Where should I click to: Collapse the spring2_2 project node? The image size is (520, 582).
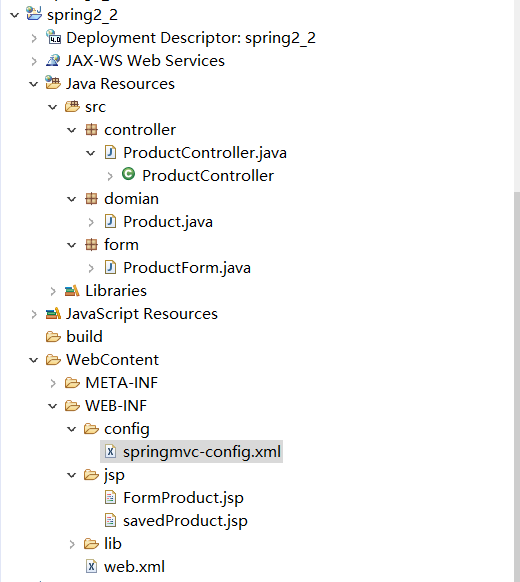14,15
